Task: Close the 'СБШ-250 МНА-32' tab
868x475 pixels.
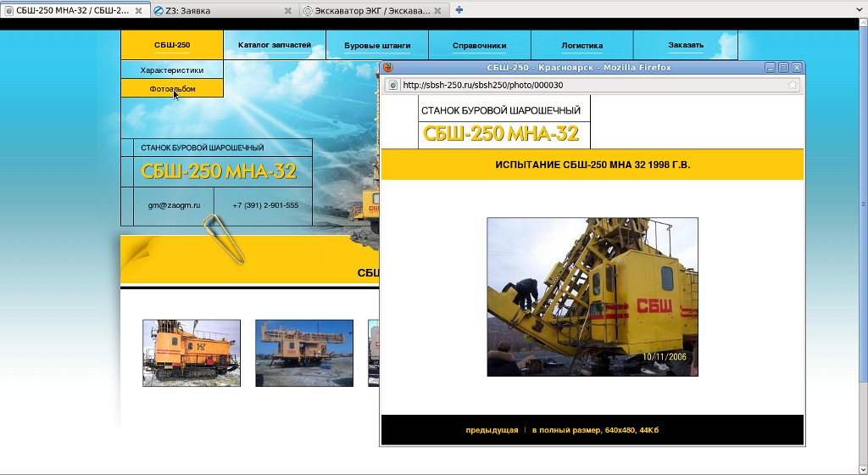Action: (140, 11)
